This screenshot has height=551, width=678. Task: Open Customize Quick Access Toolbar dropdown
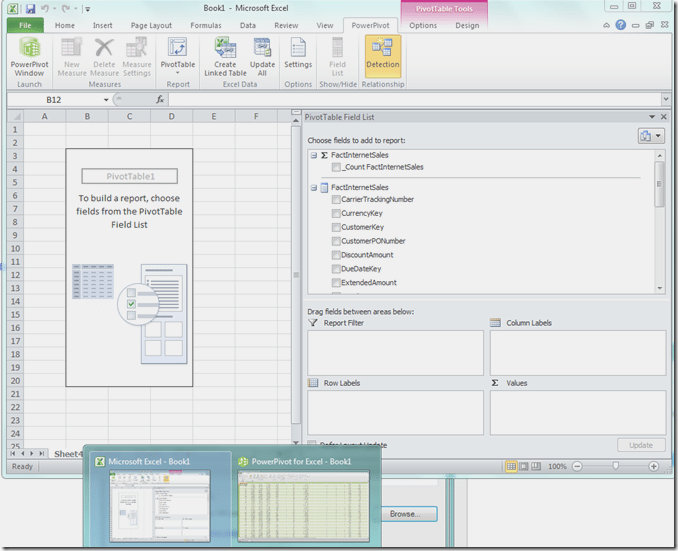[x=87, y=9]
